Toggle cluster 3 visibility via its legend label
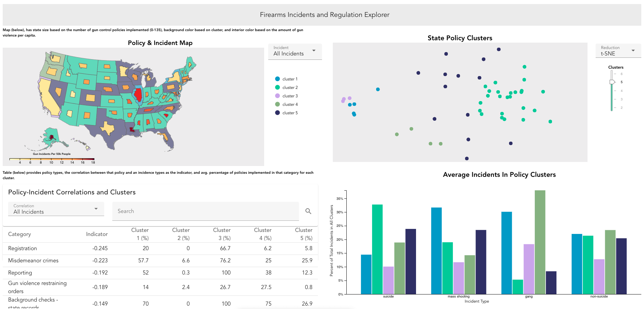The height and width of the screenshot is (309, 644). point(290,96)
